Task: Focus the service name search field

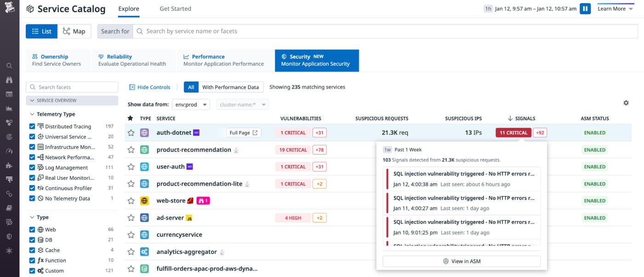Action: [x=385, y=31]
